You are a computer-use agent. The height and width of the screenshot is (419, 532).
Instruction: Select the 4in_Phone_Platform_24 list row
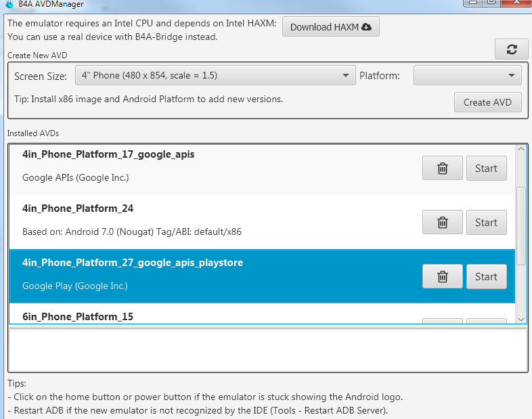pyautogui.click(x=262, y=222)
